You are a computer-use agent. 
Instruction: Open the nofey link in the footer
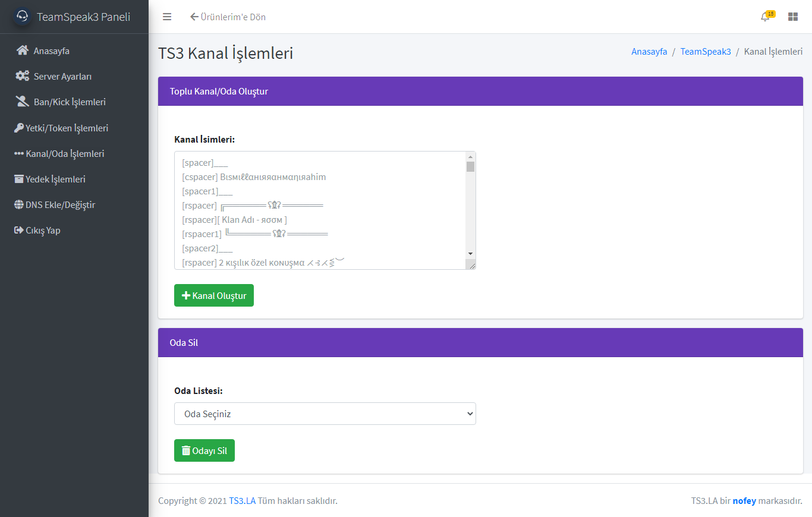coord(744,500)
